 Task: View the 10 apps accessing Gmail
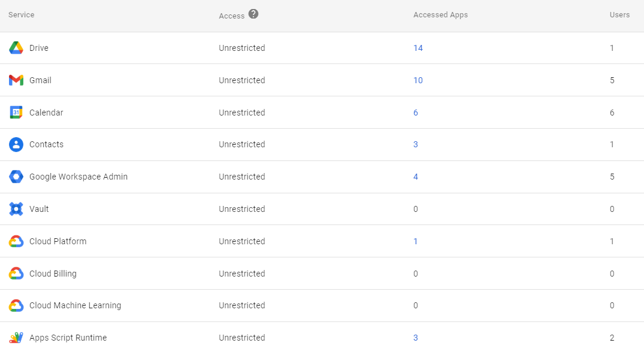[418, 80]
